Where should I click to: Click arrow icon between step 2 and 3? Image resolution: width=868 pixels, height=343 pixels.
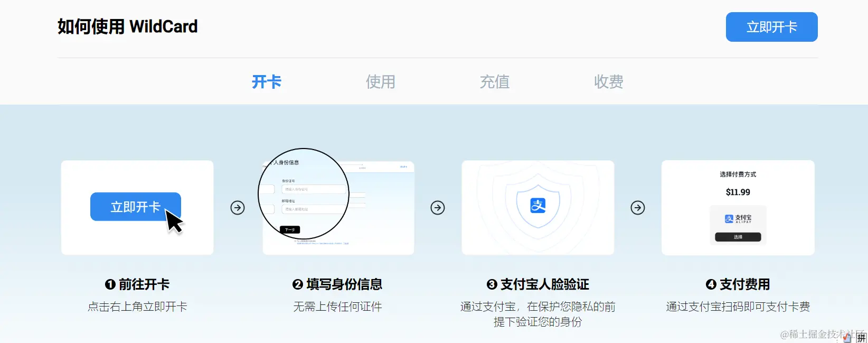pyautogui.click(x=438, y=208)
